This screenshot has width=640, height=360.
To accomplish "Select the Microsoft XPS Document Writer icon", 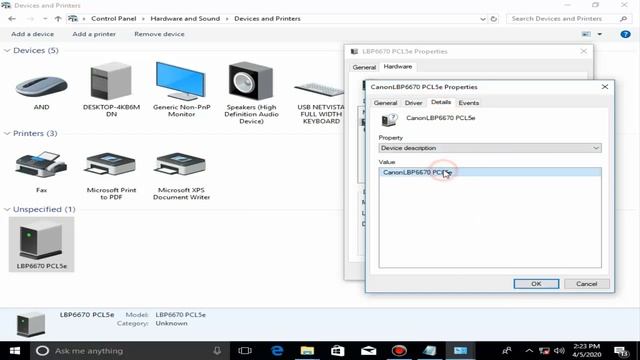I will coord(180,164).
